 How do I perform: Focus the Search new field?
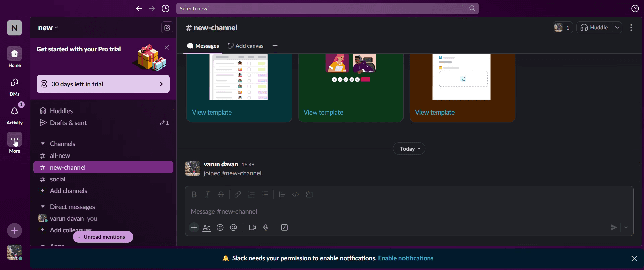(327, 9)
